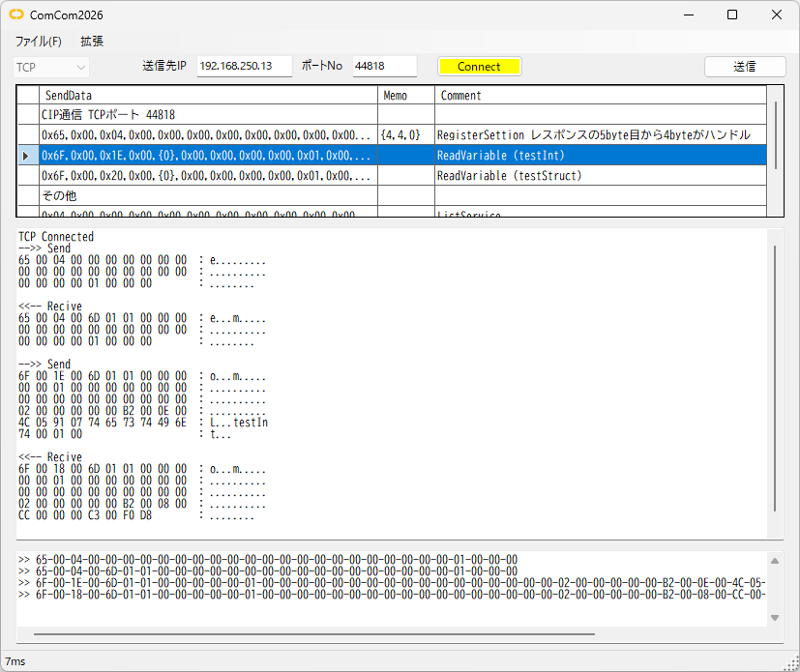Click the log line '4C 05 91 07 74 65 73 74 49 6E'

[143, 423]
